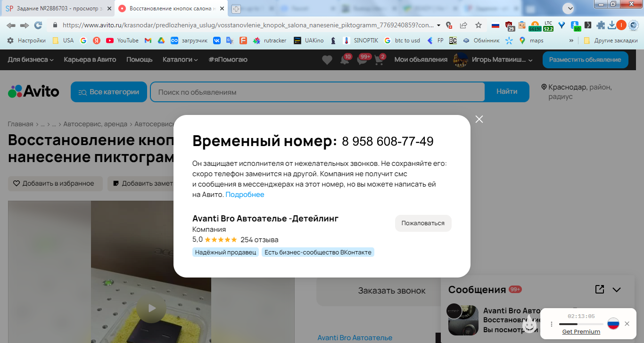Click Пожаловаться in the popup
Viewport: 644px width, 343px height.
pyautogui.click(x=423, y=223)
